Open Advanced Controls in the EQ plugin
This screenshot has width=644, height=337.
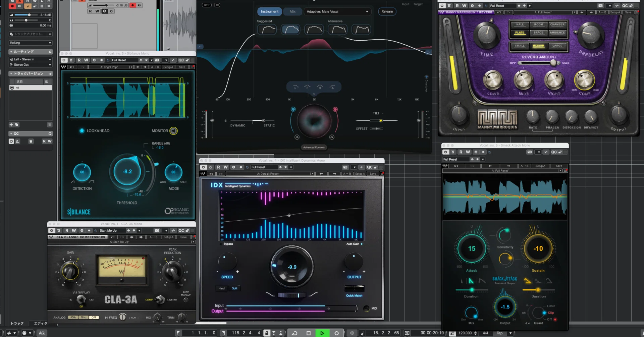click(314, 148)
